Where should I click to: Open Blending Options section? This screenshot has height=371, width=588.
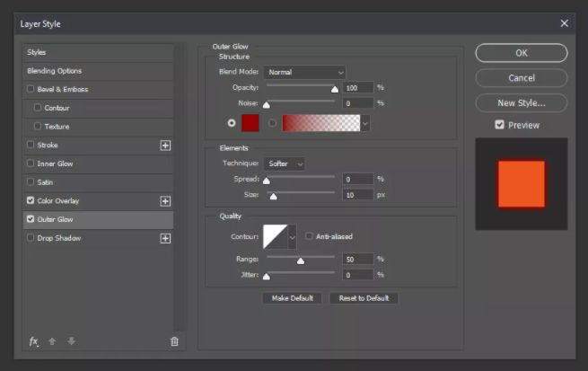tap(98, 71)
